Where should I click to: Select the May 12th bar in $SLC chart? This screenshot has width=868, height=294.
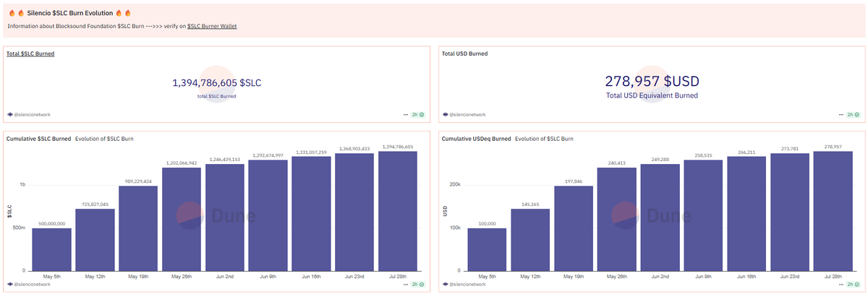click(x=95, y=240)
